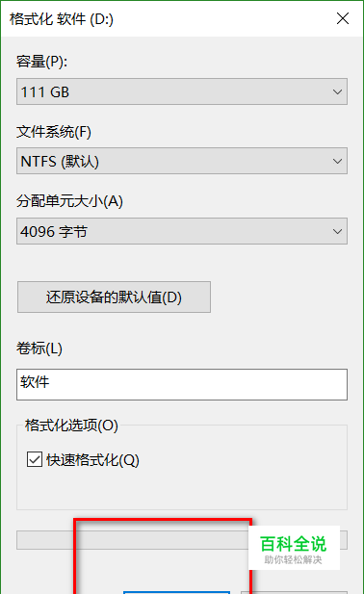Viewport: 364px width, 594px height.
Task: Open the 分配单元大小 dropdown showing 4096 字节
Action: (182, 231)
